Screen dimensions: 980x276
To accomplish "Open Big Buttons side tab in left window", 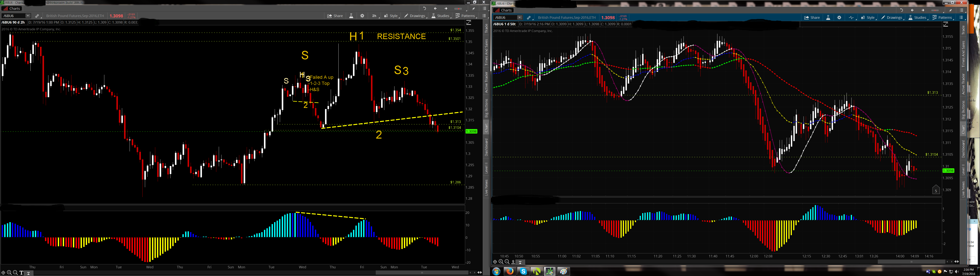I will pyautogui.click(x=486, y=108).
